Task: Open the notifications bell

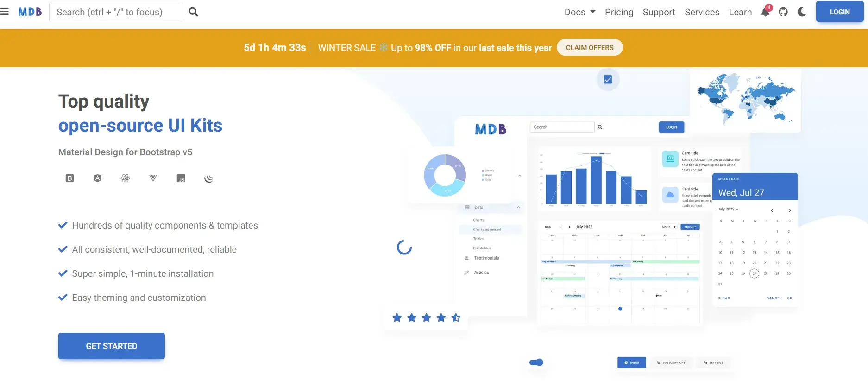Action: (765, 12)
